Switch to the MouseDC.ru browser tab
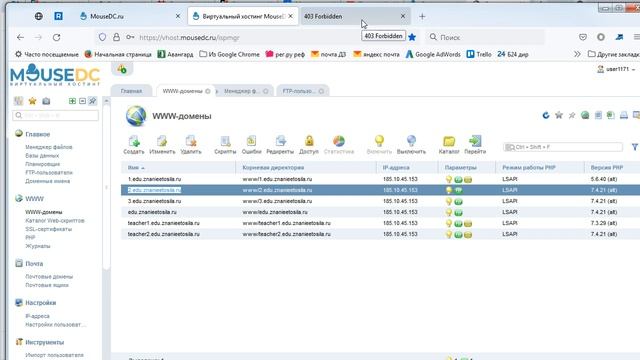Viewport: 640px width, 360px height. click(129, 16)
